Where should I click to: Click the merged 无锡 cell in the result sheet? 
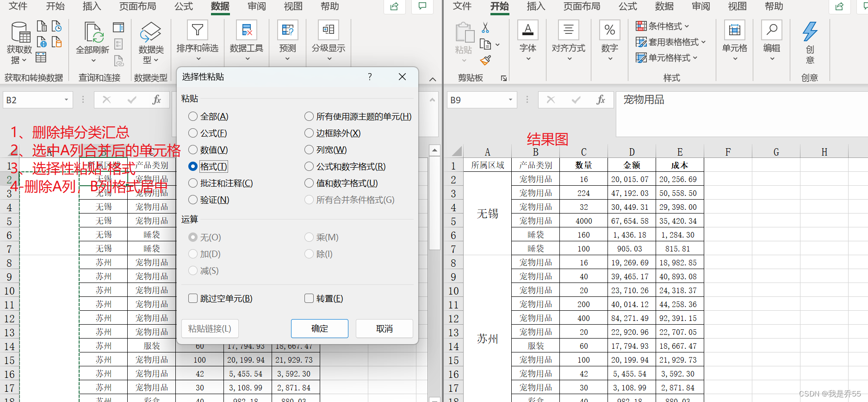pos(488,214)
